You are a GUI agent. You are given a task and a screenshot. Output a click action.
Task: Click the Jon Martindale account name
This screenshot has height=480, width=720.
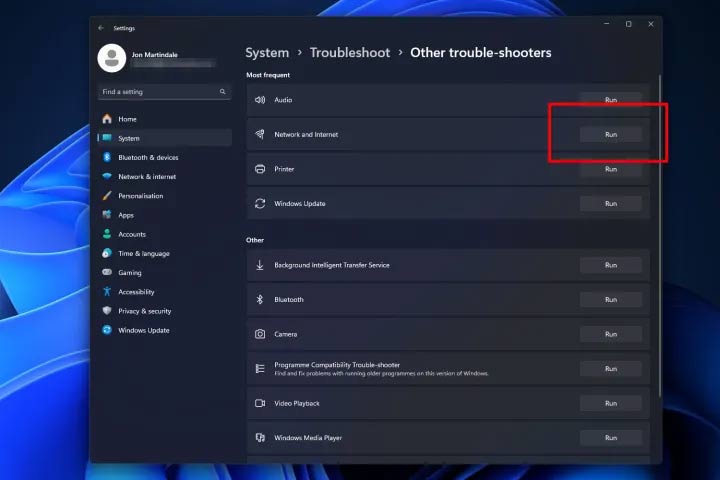pos(155,55)
